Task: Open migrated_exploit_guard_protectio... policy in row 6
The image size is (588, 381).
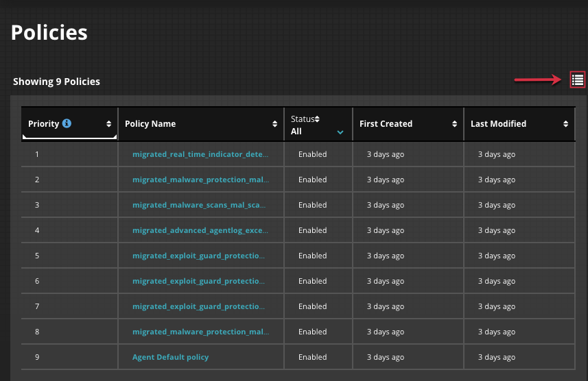Action: (198, 282)
